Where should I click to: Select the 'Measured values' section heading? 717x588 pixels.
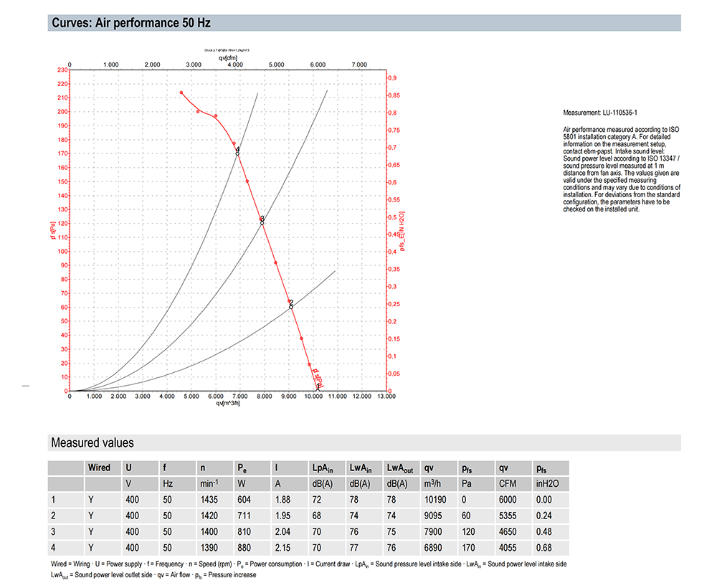coord(92,442)
